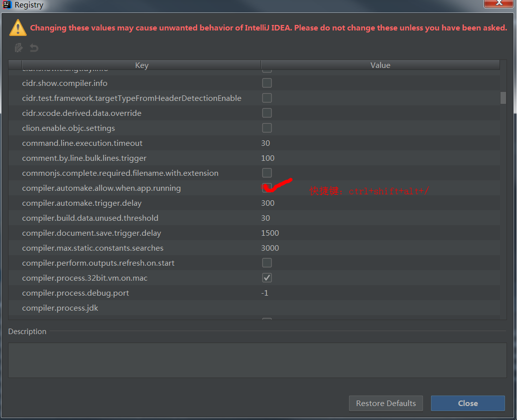Image resolution: width=517 pixels, height=420 pixels.
Task: Close the Registry window with X
Action: (498, 3)
